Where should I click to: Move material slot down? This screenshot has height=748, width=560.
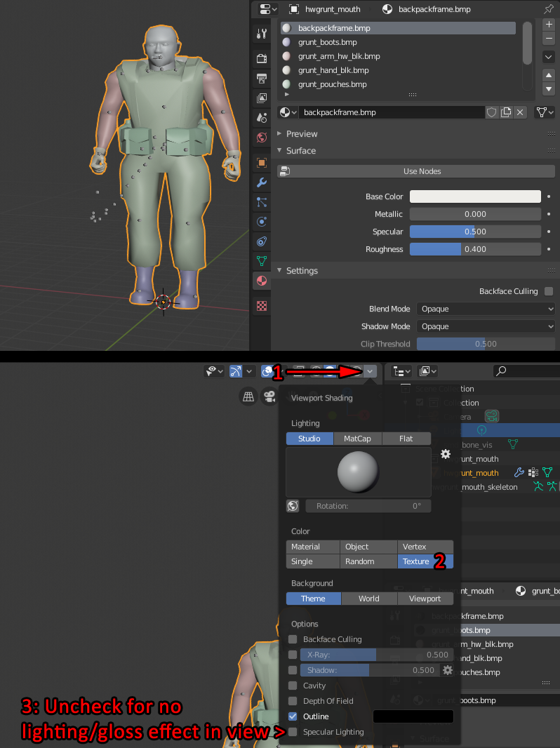coord(549,88)
